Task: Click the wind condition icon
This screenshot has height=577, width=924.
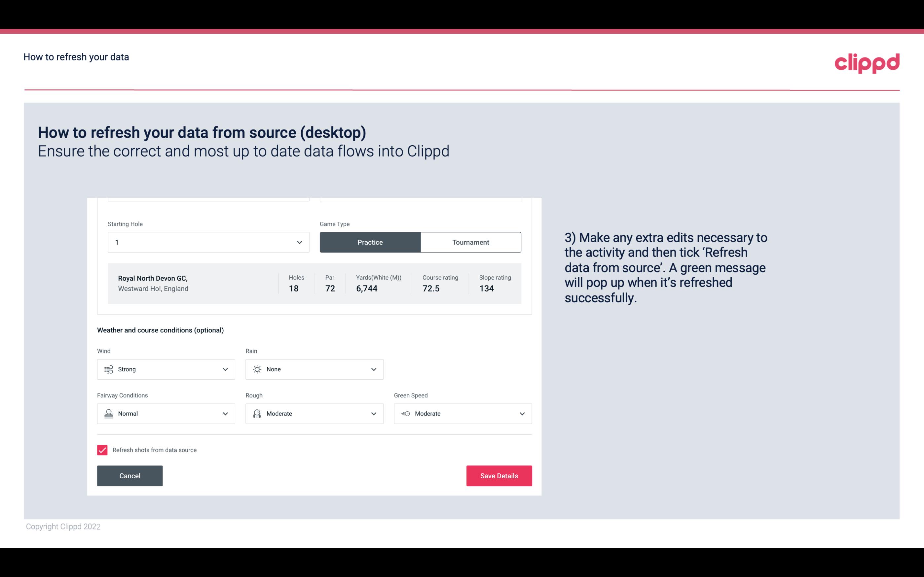Action: 108,369
